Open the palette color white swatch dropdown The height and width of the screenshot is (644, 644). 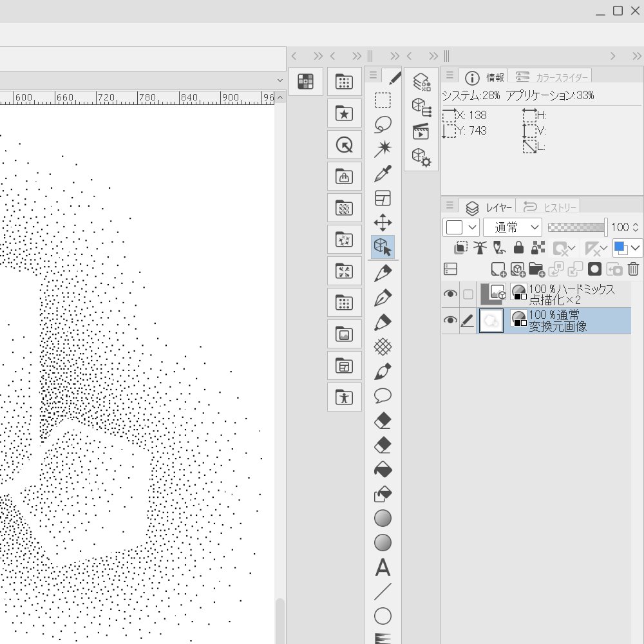(461, 227)
